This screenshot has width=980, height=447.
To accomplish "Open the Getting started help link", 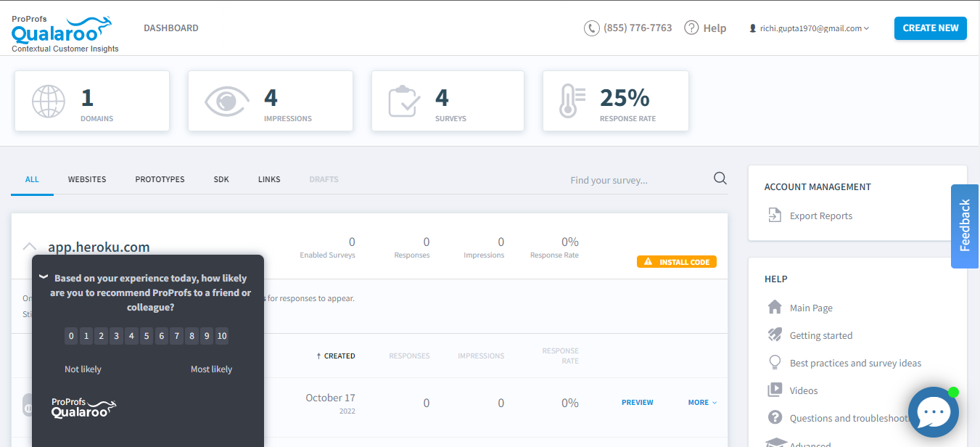I will pyautogui.click(x=821, y=335).
